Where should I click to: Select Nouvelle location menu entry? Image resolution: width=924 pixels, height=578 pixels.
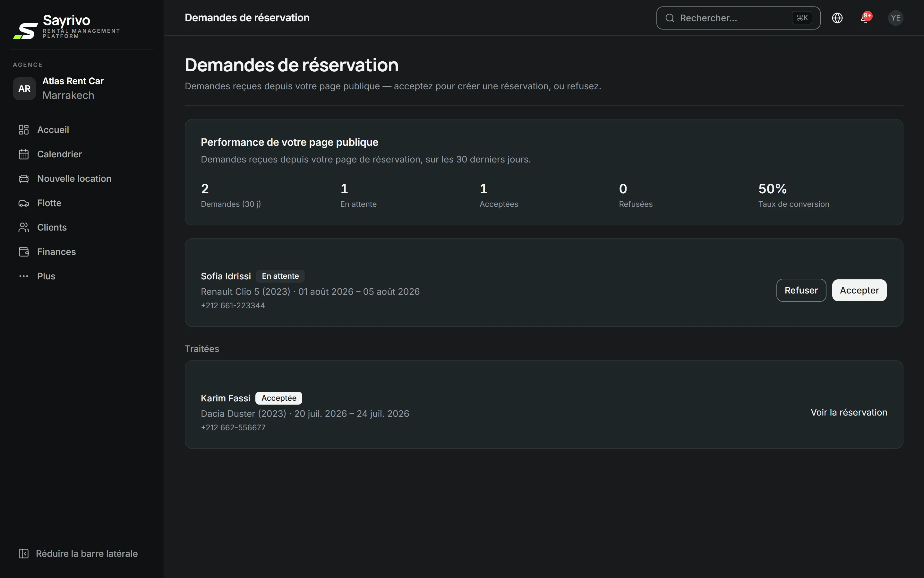pos(82,179)
